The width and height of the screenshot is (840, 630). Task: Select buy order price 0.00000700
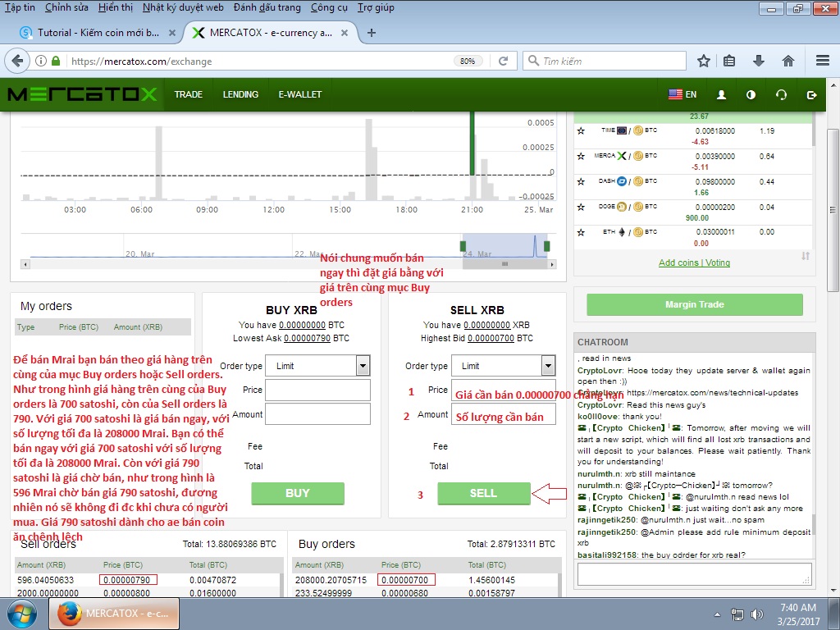click(x=406, y=580)
